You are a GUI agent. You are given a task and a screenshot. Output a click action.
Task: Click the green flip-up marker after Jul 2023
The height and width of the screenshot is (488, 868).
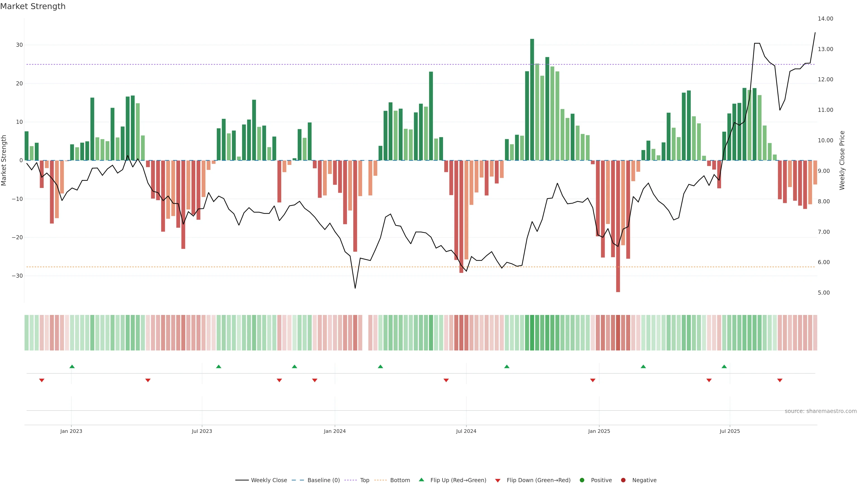[x=219, y=366]
